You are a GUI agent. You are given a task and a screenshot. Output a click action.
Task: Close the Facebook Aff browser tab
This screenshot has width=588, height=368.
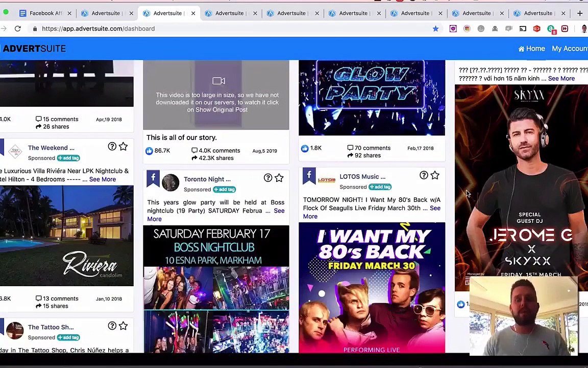69,13
